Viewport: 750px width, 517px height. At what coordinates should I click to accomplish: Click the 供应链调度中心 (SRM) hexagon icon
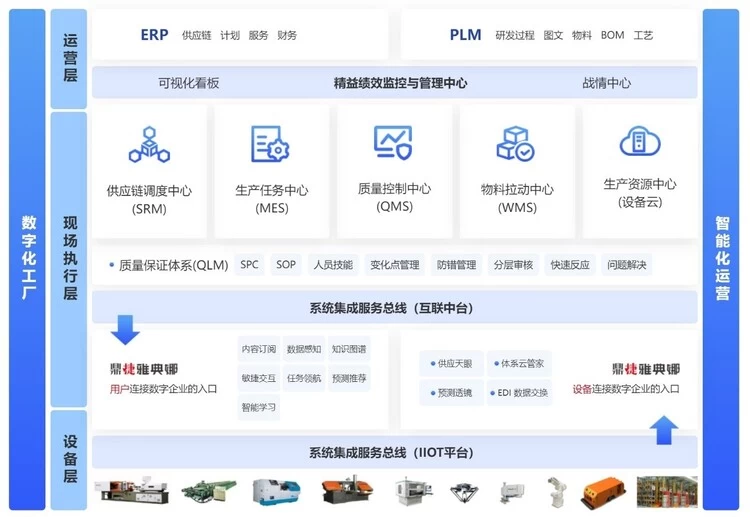[149, 145]
